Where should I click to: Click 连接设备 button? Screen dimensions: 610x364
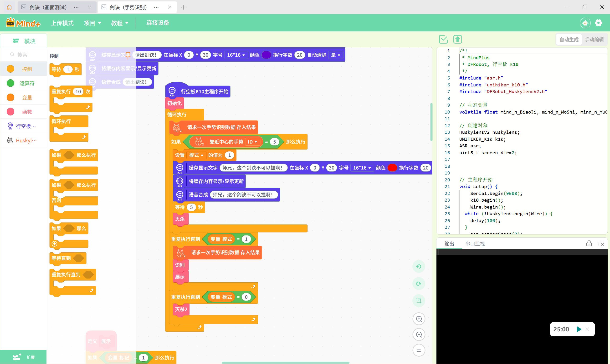click(158, 23)
